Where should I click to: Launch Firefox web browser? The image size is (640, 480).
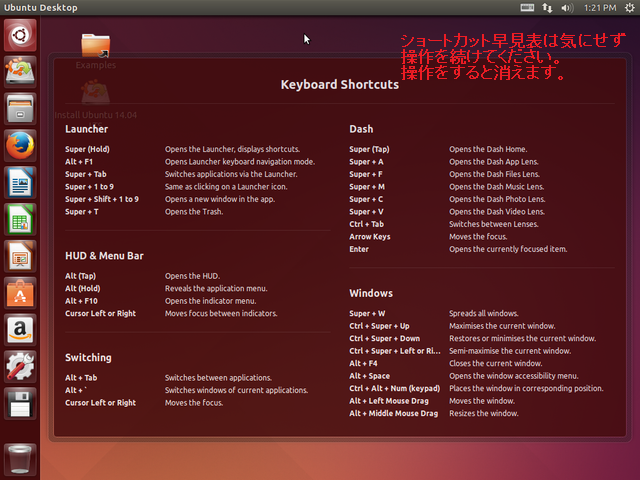click(20, 146)
